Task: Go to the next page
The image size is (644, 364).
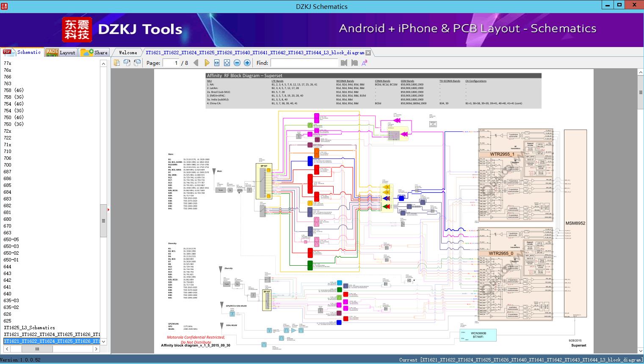Action: pos(207,63)
